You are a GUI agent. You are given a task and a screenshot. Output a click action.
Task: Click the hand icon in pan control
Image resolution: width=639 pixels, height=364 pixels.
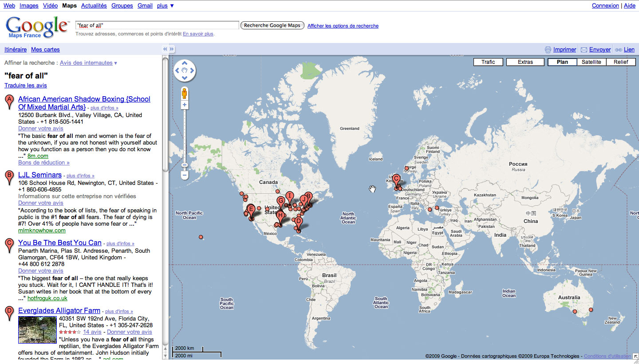[185, 70]
